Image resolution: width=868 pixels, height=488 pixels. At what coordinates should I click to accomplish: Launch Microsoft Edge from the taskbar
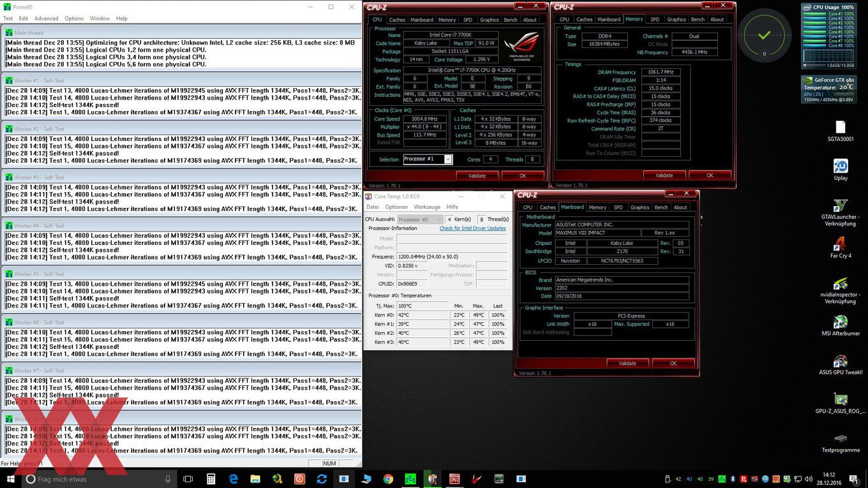point(234,479)
